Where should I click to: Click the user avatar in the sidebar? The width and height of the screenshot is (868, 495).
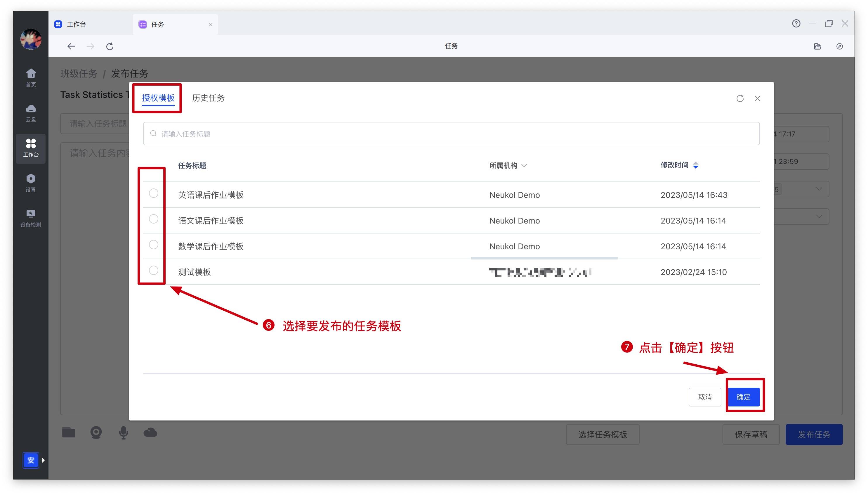click(x=31, y=39)
